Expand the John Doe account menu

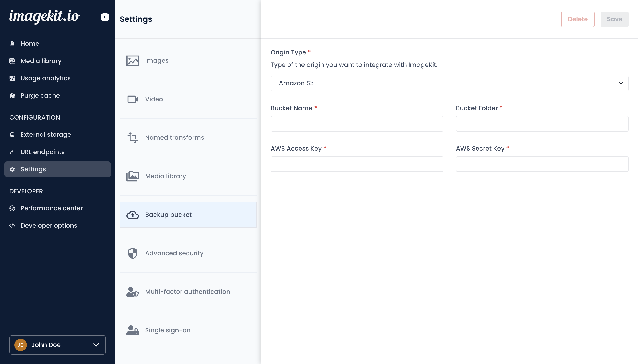(58, 345)
